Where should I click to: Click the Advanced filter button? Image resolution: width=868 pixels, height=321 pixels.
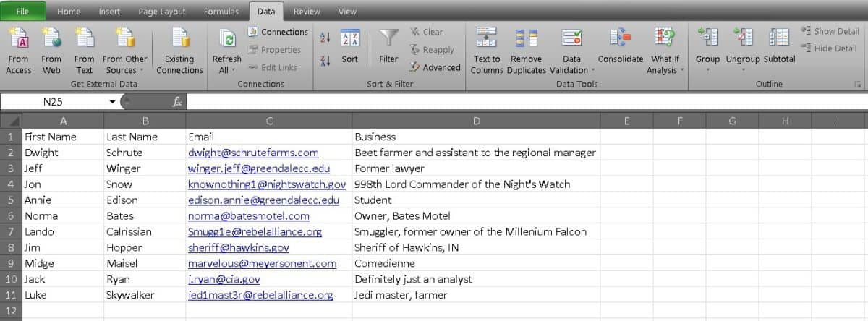click(434, 67)
